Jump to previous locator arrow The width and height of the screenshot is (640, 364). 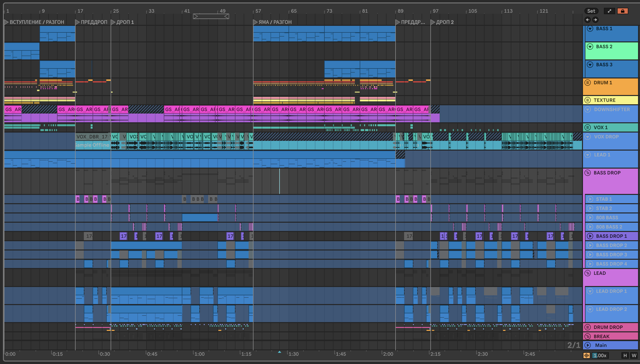click(588, 19)
